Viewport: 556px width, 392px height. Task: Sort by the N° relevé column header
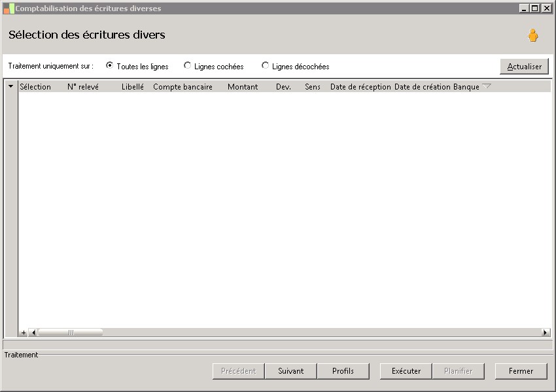pyautogui.click(x=83, y=87)
